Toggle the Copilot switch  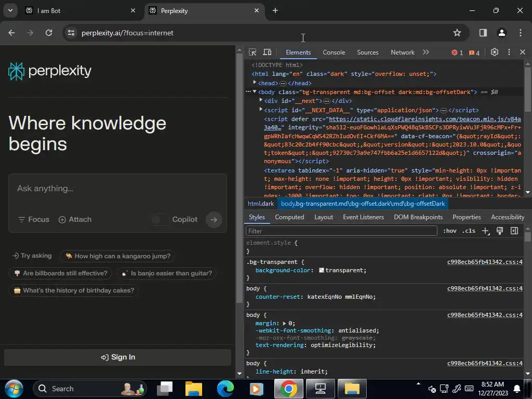pos(159,220)
